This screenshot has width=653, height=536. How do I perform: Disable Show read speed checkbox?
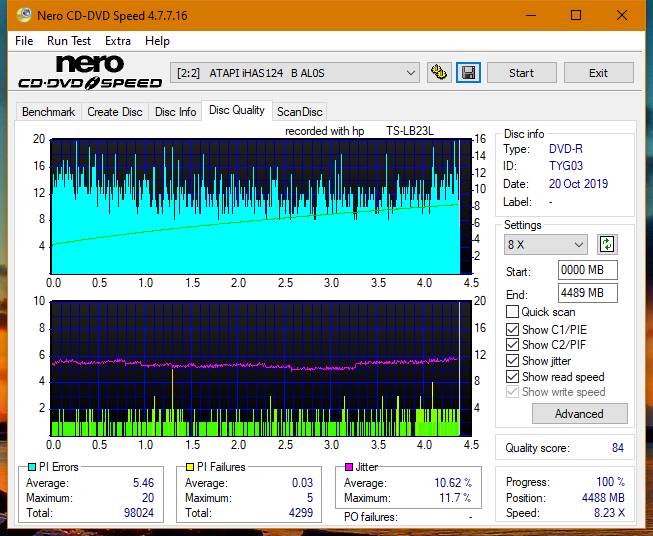point(512,376)
